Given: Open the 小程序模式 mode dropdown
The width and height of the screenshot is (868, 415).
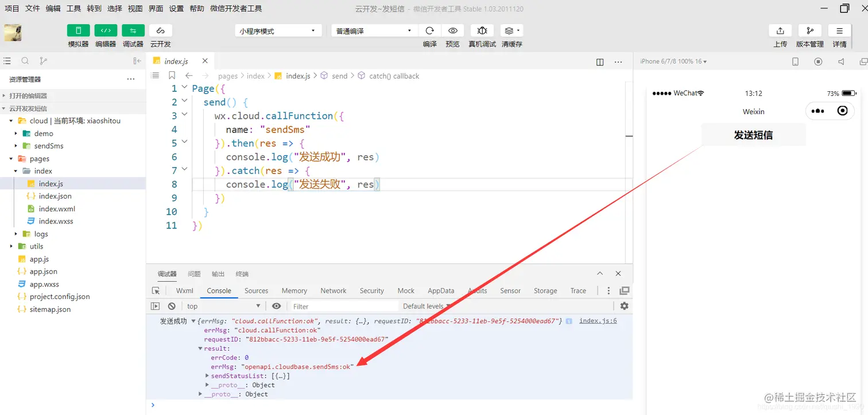Looking at the screenshot, I should 278,31.
